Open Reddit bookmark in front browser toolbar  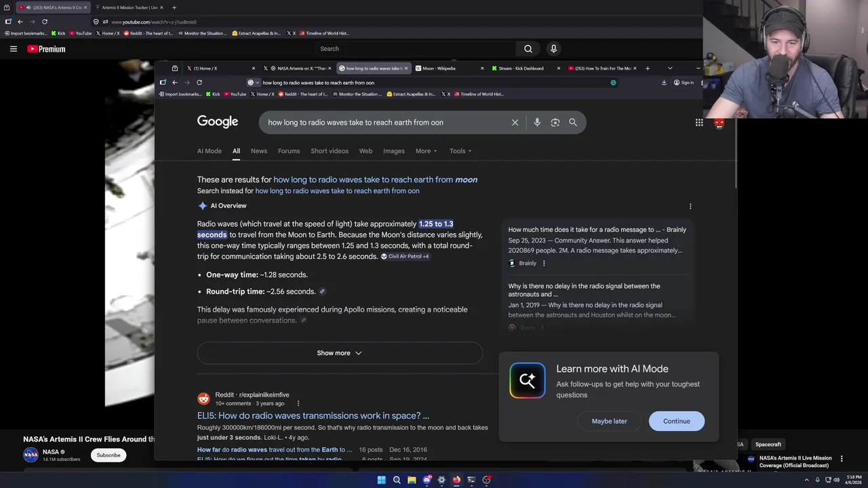303,94
